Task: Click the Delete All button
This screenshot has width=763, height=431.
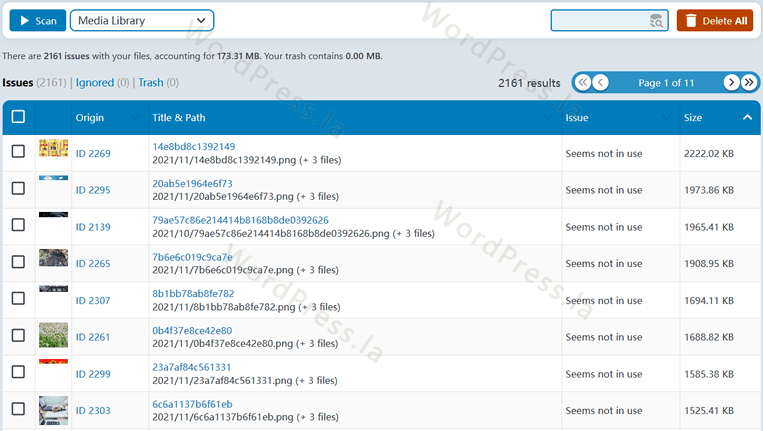Action: [x=714, y=21]
